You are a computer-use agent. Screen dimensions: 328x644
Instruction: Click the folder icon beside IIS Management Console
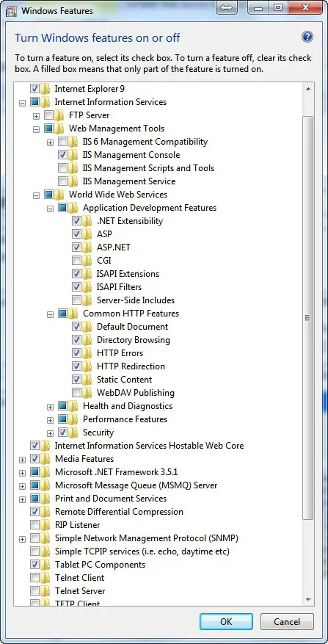[73, 155]
